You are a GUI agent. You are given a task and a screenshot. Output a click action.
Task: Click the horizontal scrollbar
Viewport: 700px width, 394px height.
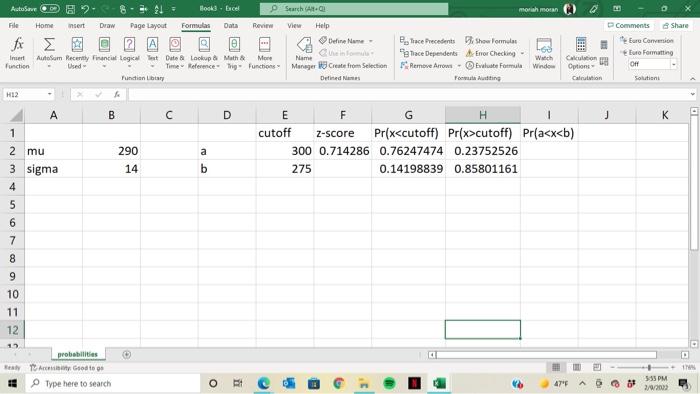point(546,355)
